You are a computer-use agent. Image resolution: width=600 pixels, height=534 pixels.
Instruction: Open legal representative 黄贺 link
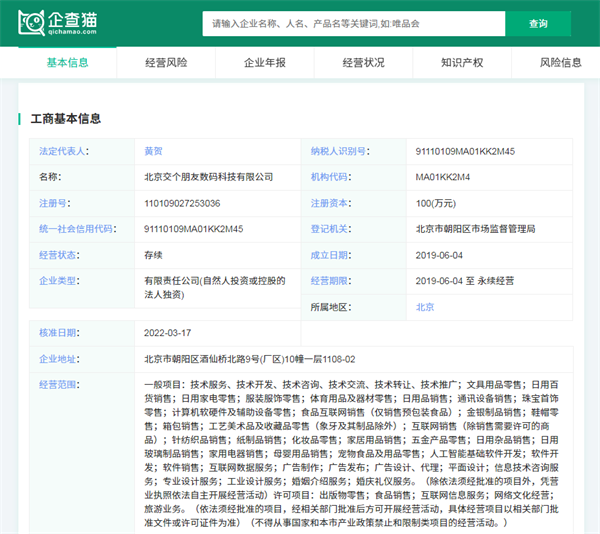(x=154, y=151)
